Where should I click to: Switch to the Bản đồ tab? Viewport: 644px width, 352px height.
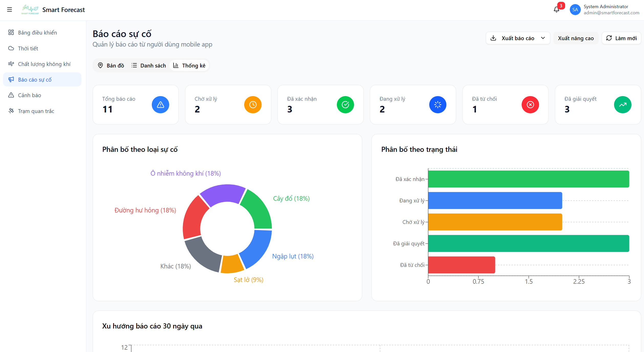point(111,65)
